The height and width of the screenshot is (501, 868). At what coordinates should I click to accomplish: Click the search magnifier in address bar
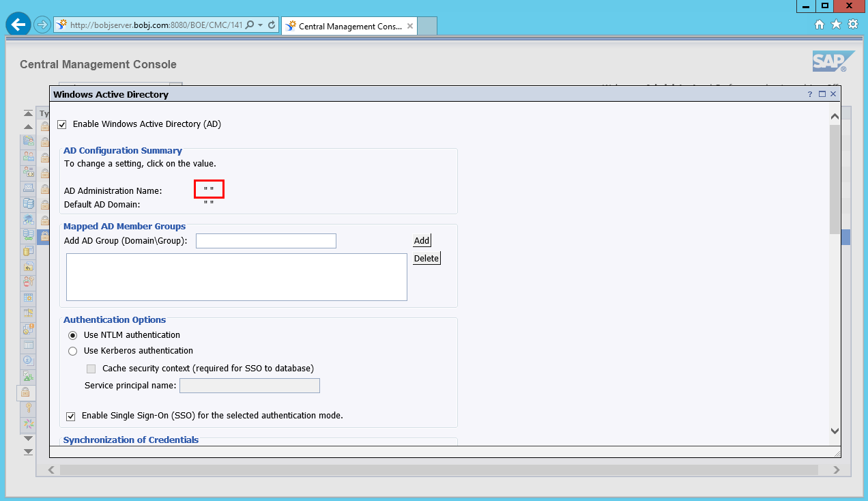click(249, 25)
